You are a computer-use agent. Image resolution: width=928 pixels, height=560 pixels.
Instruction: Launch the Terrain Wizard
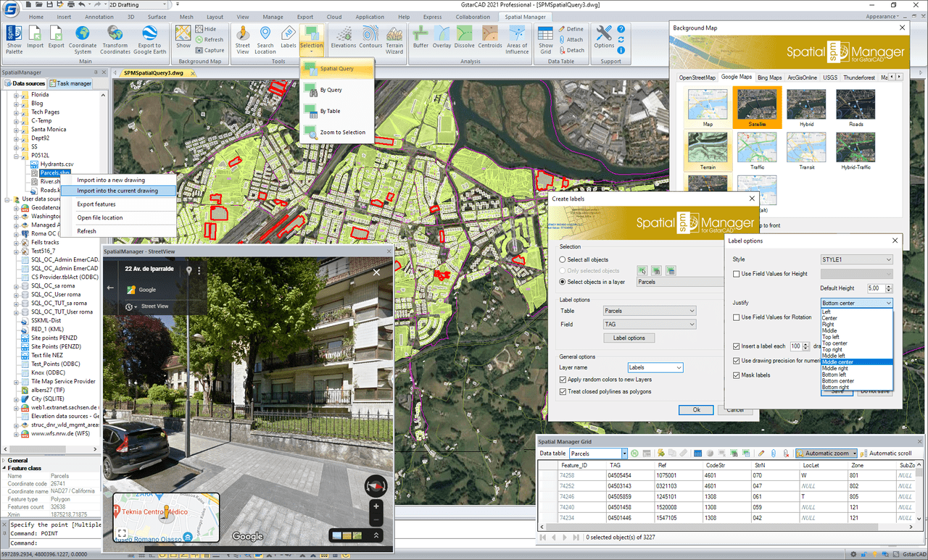(394, 39)
